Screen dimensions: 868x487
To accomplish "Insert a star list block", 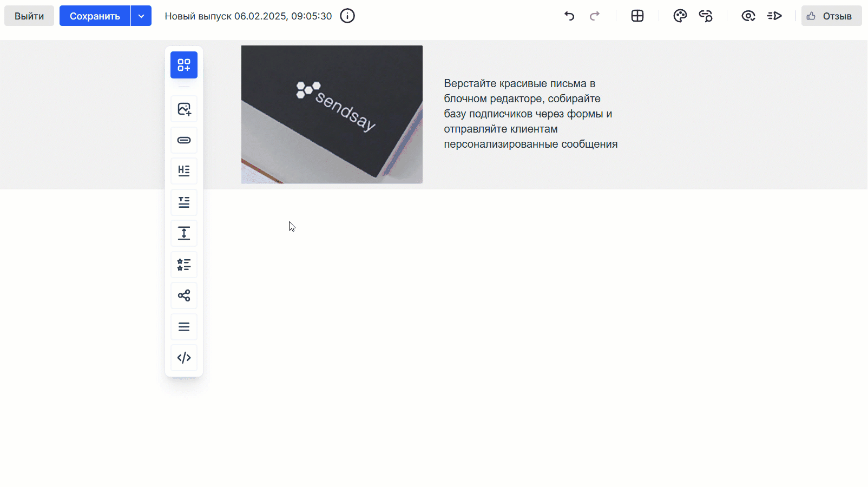I will (184, 265).
